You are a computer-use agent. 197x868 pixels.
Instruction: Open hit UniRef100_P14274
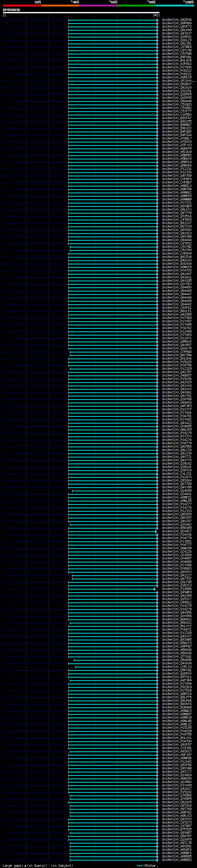[x=176, y=440]
